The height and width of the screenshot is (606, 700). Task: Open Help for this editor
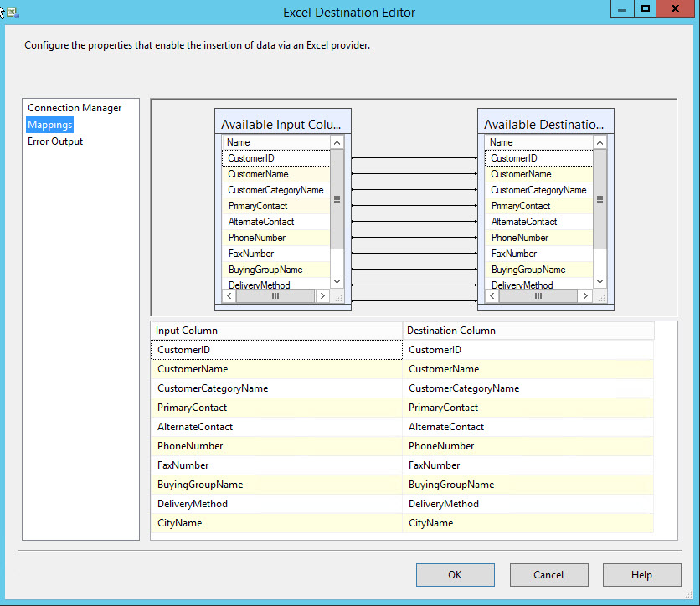tap(641, 575)
